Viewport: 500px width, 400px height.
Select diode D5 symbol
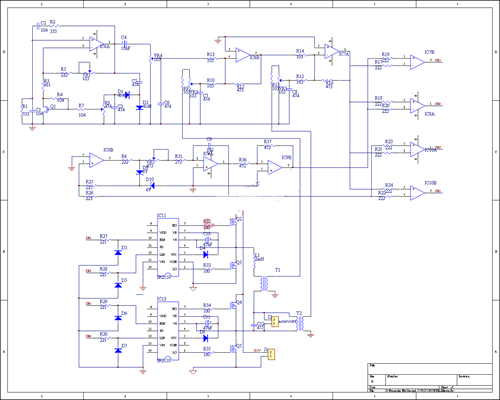click(x=118, y=285)
